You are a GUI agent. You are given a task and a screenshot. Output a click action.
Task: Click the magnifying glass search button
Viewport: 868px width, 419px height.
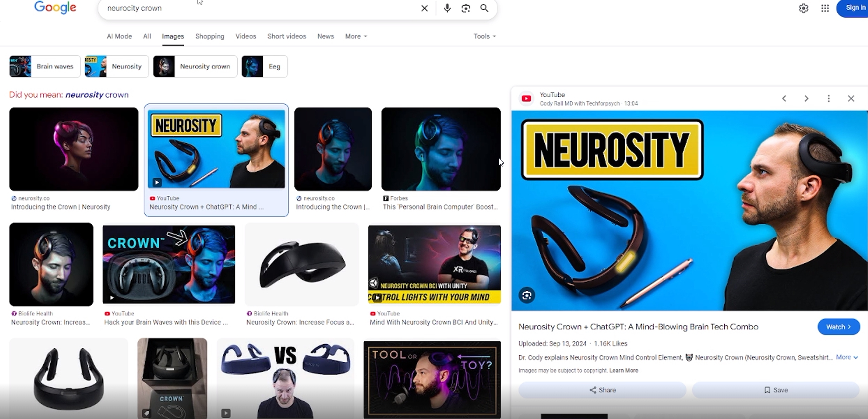click(x=484, y=8)
